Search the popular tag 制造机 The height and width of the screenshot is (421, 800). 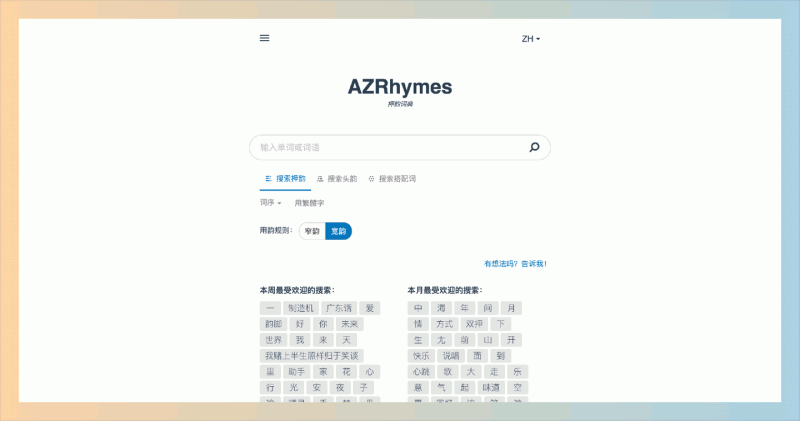tap(301, 308)
